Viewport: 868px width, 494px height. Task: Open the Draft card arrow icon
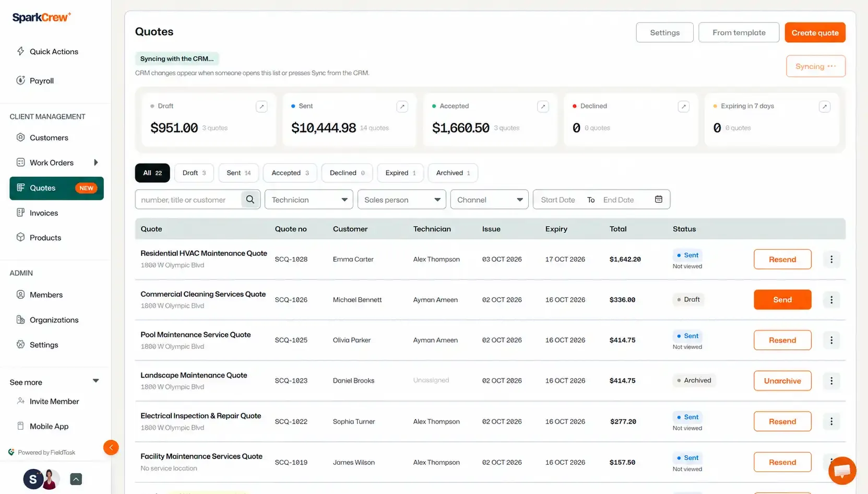[x=262, y=107]
